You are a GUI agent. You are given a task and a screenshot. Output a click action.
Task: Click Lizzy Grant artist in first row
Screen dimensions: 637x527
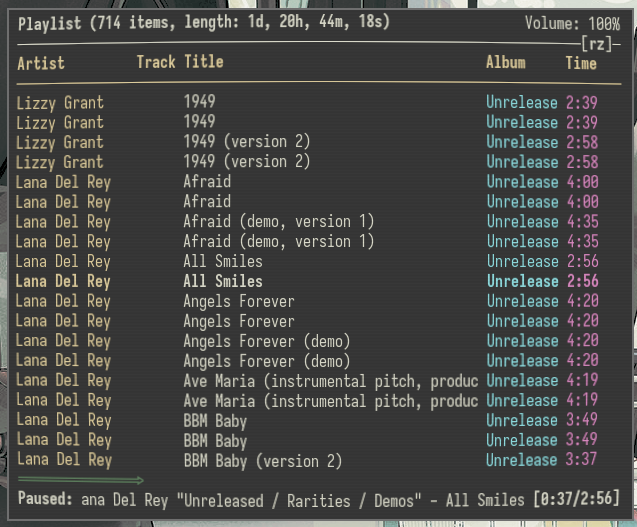tap(60, 103)
